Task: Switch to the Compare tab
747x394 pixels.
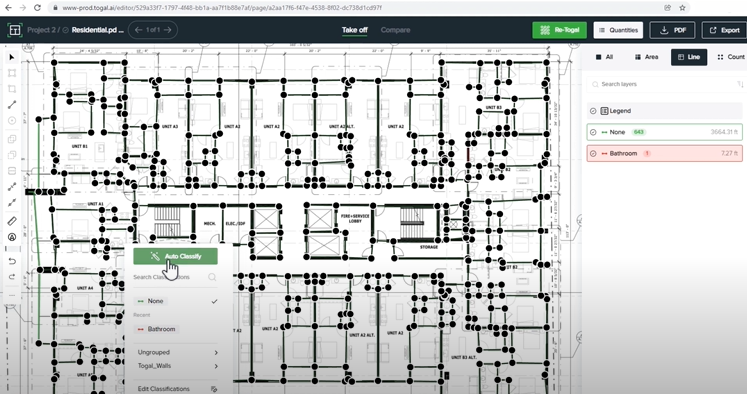Action: point(395,30)
